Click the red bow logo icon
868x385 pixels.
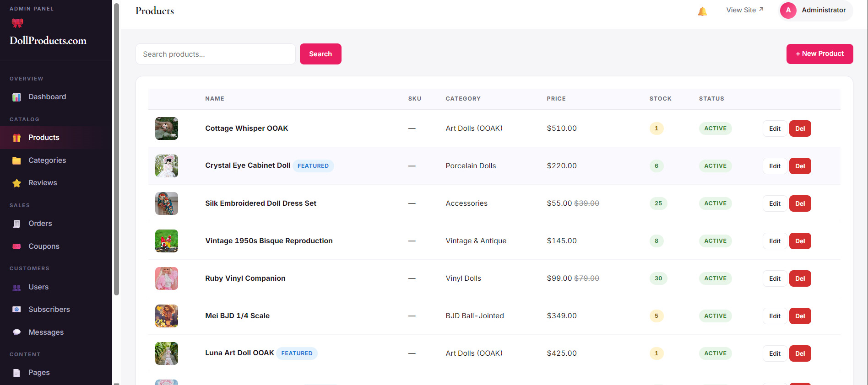17,23
